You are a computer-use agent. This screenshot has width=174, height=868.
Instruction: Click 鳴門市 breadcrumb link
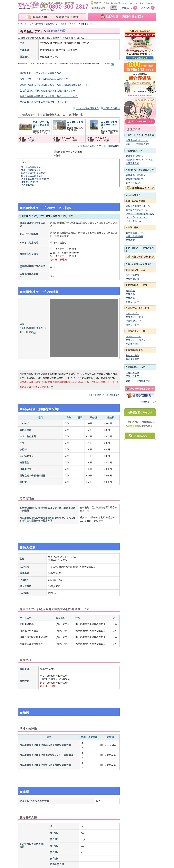click(x=72, y=24)
